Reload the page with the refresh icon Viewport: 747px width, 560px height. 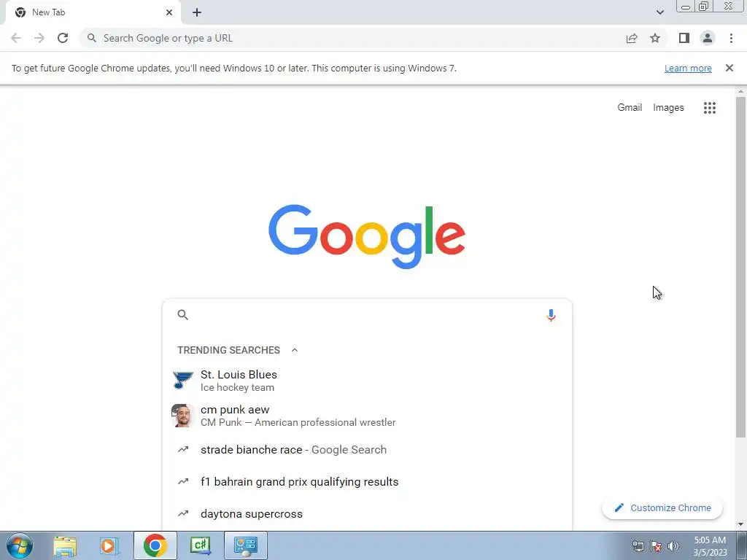(63, 38)
